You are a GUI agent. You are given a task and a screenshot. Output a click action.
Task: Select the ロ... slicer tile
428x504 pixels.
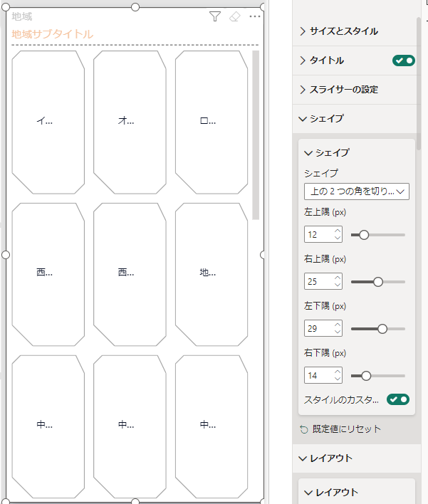click(x=212, y=122)
